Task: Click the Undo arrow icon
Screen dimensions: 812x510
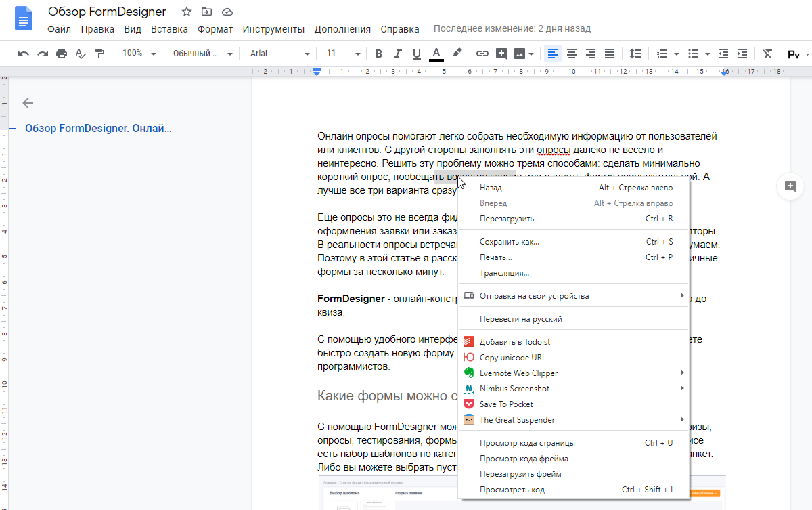Action: 24,54
